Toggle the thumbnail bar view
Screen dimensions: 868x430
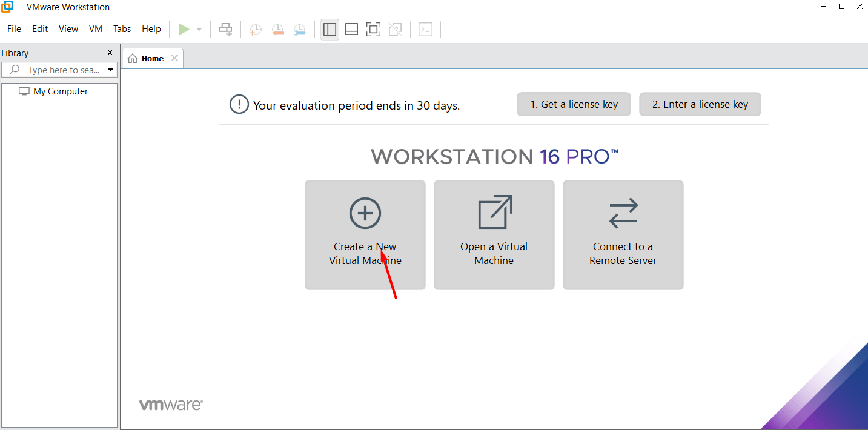point(351,29)
